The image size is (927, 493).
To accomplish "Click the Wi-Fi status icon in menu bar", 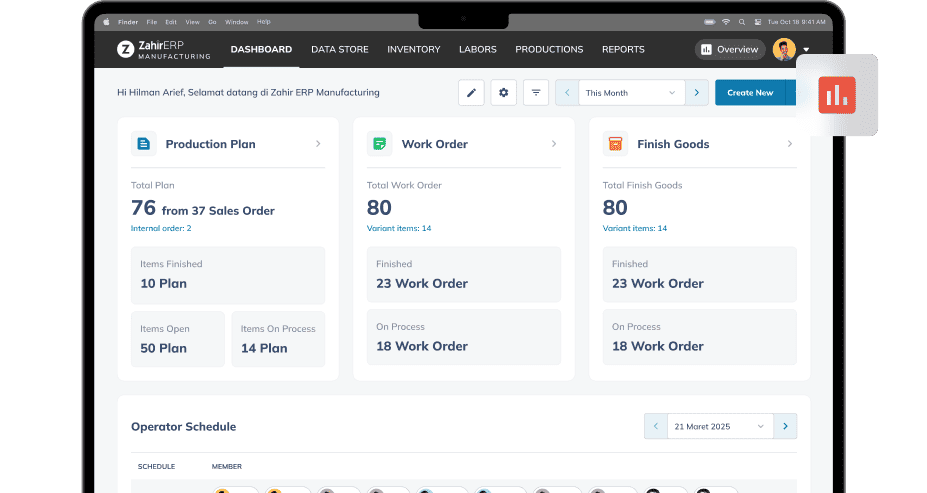I will 726,22.
